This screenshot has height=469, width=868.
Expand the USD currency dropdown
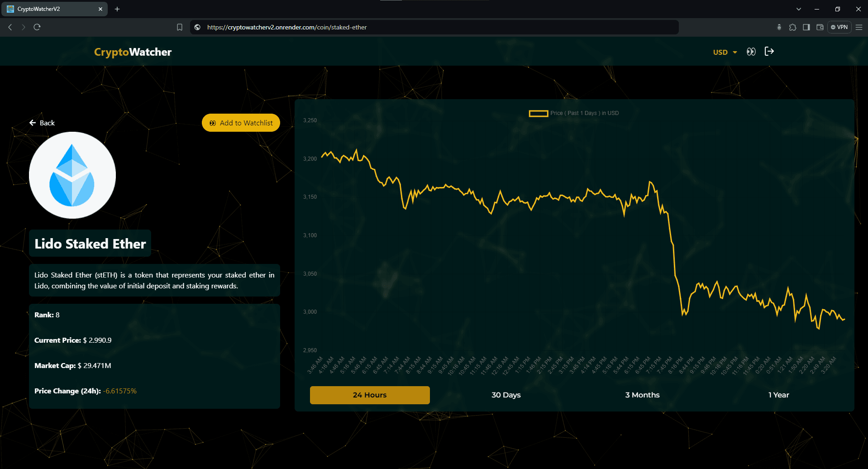[x=725, y=52]
